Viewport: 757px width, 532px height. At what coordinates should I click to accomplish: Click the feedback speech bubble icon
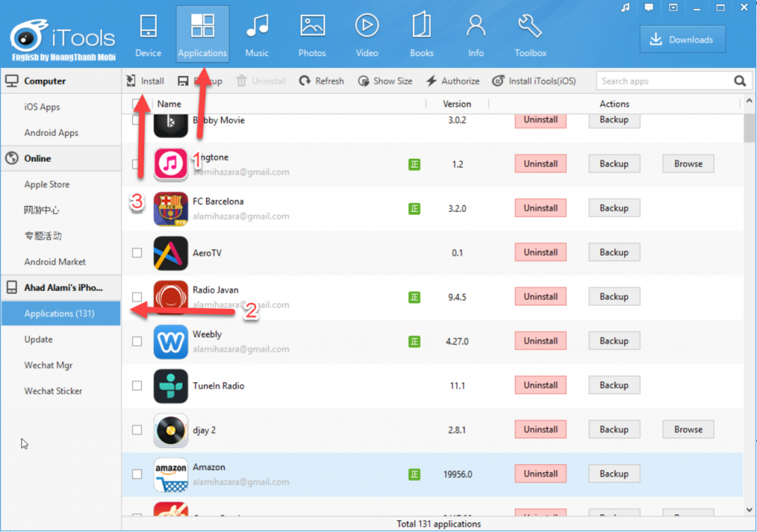(x=648, y=8)
